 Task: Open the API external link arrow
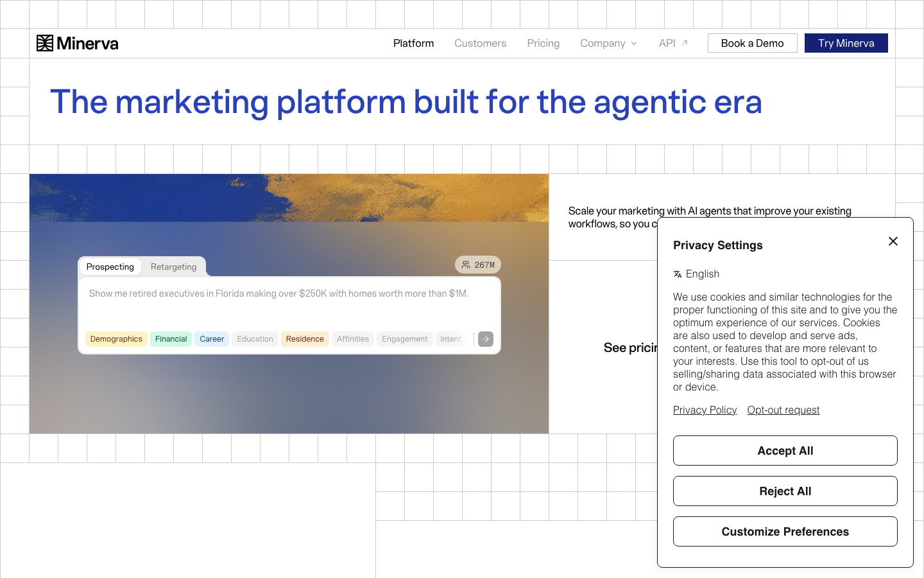[x=685, y=43]
